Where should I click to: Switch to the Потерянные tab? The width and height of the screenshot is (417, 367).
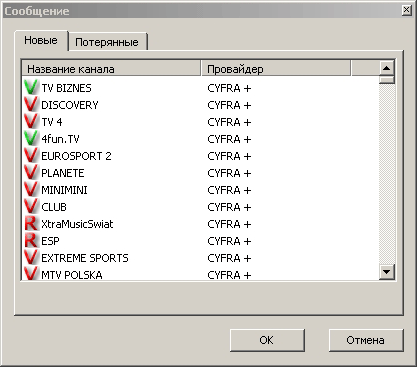[x=108, y=42]
